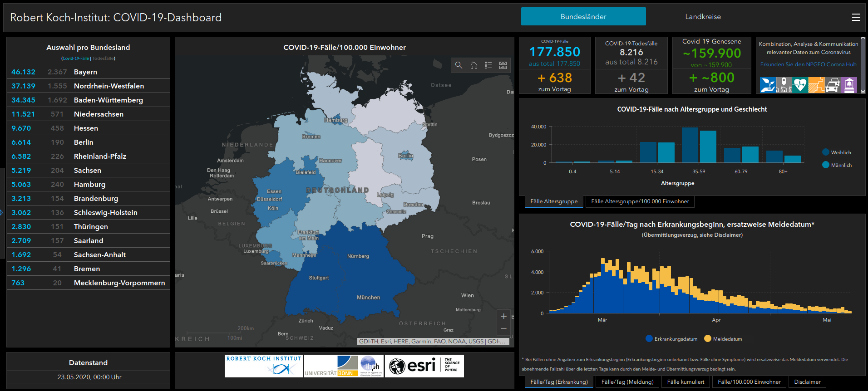Open the map search tool
This screenshot has height=391, width=868.
459,65
